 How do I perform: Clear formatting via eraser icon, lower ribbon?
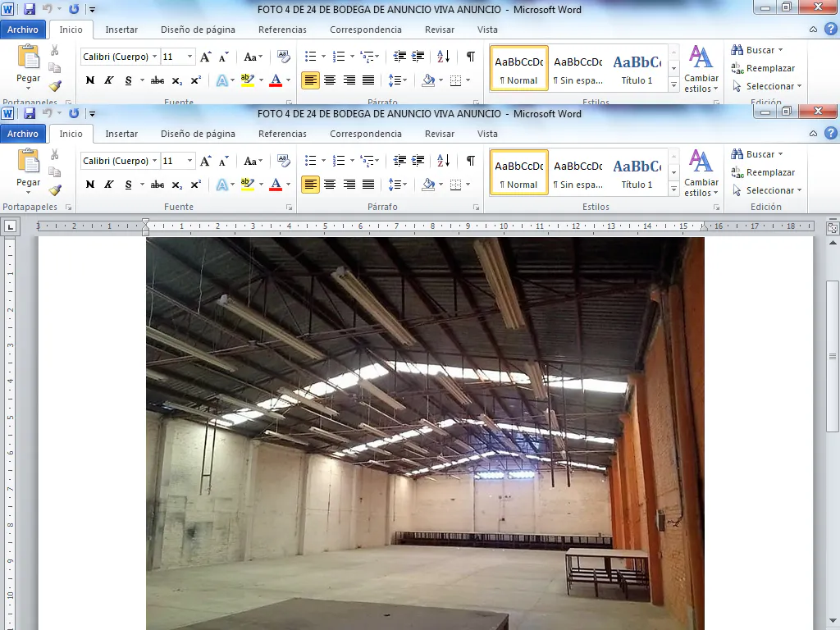pyautogui.click(x=283, y=161)
